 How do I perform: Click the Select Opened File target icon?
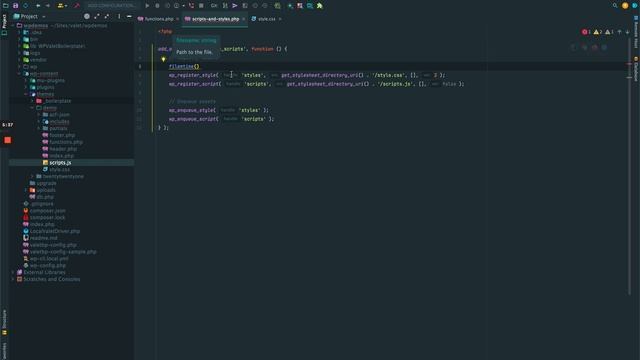(87, 16)
